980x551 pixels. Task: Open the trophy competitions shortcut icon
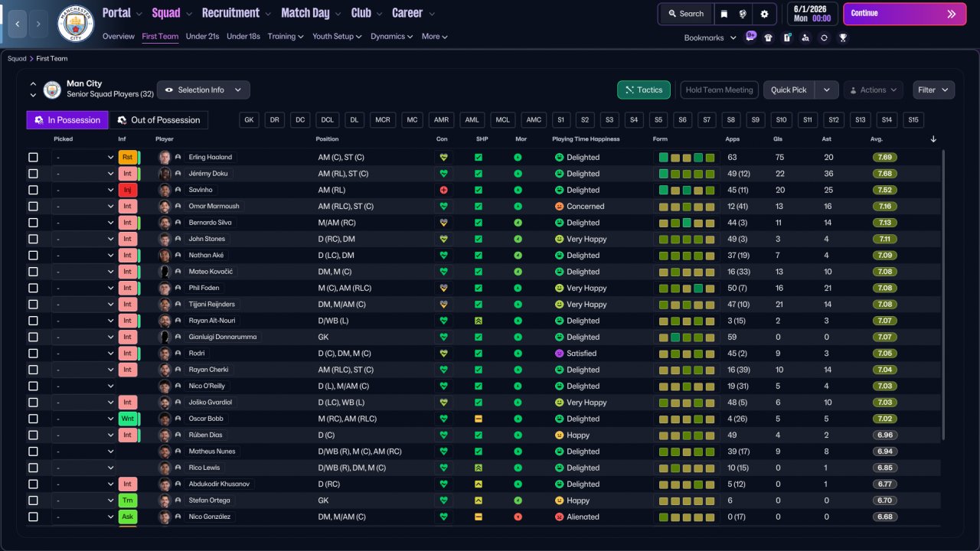tap(843, 37)
